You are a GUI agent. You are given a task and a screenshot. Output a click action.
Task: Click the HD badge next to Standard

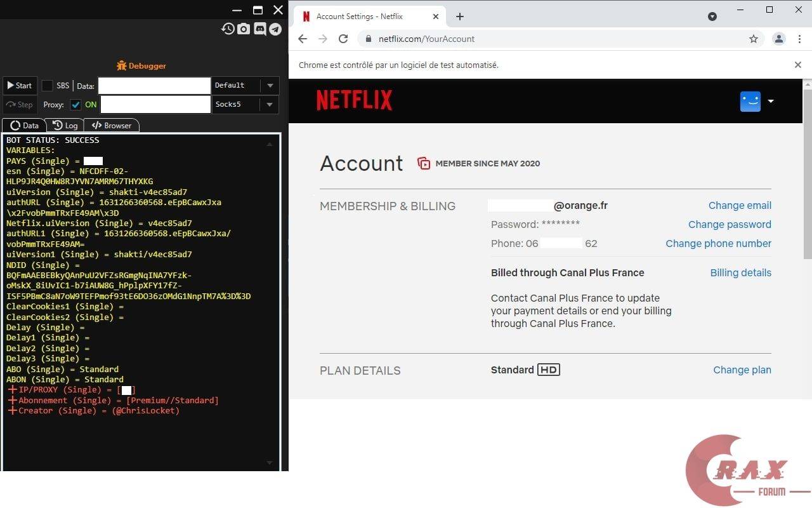[549, 370]
